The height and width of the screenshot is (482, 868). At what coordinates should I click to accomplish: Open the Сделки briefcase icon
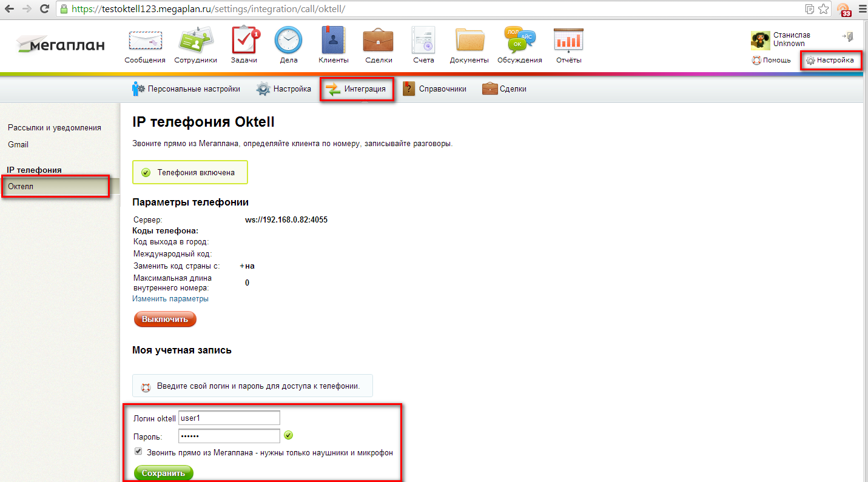coord(378,41)
